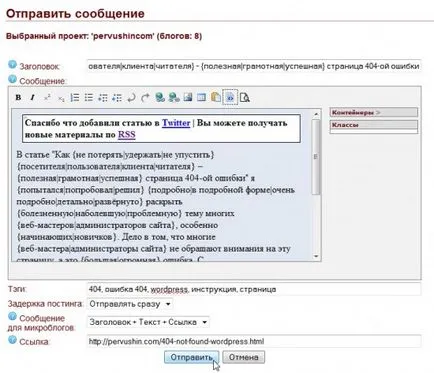This screenshot has height=373, width=434.
Task: Click the 'Выбранный проект' project line
Action: pos(104,36)
